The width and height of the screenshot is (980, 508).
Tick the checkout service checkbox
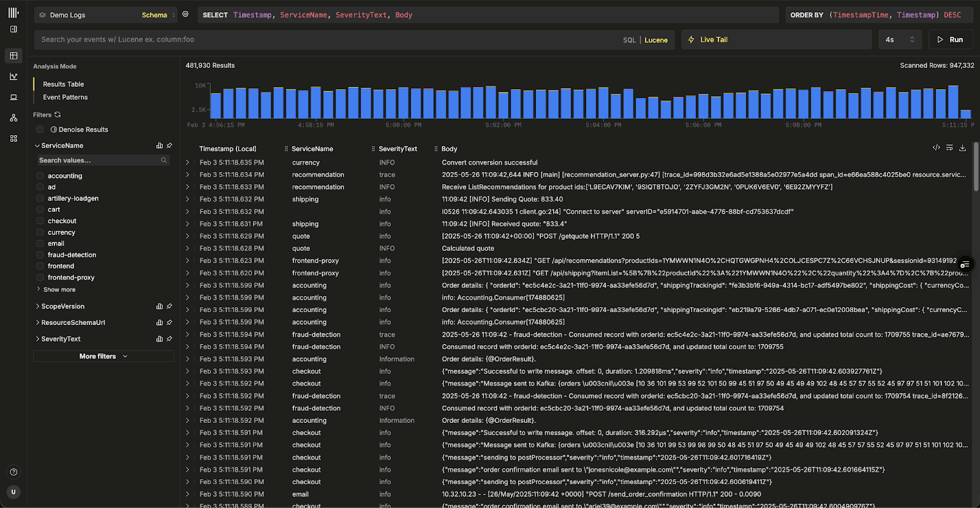coord(40,221)
